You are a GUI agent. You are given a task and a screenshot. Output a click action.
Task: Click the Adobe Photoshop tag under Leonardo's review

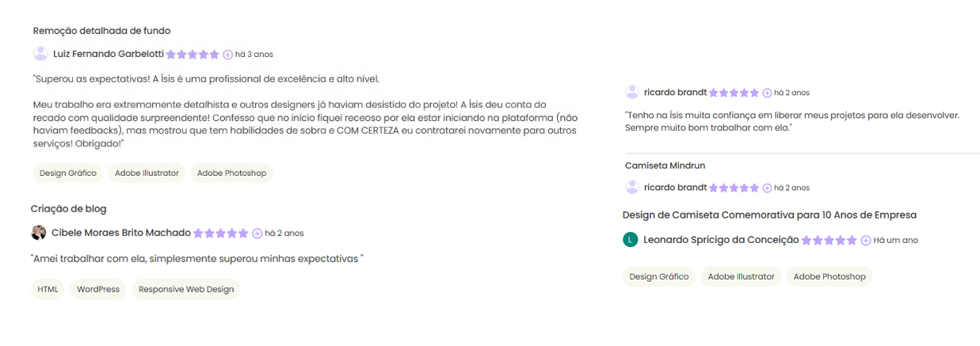pos(829,276)
